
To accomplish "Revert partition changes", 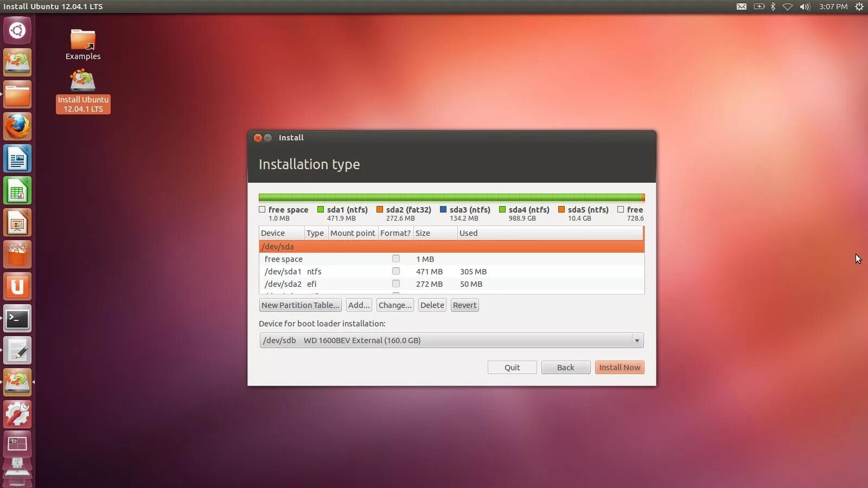I will 465,305.
